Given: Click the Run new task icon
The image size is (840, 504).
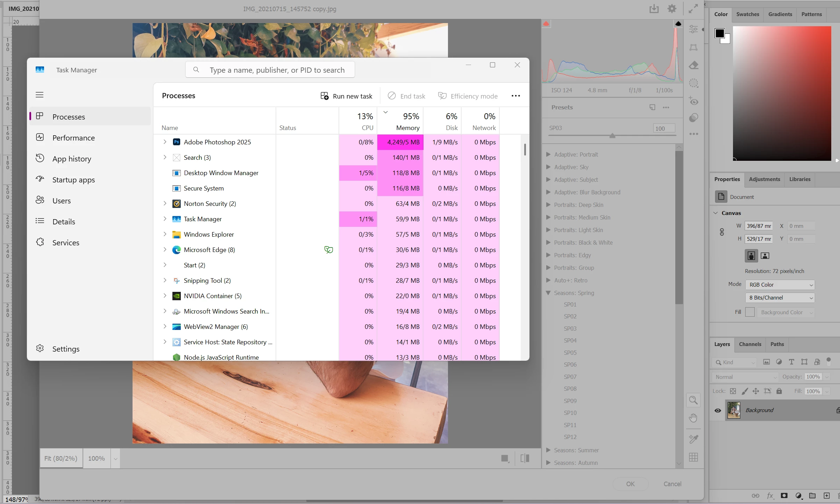Looking at the screenshot, I should (x=324, y=96).
